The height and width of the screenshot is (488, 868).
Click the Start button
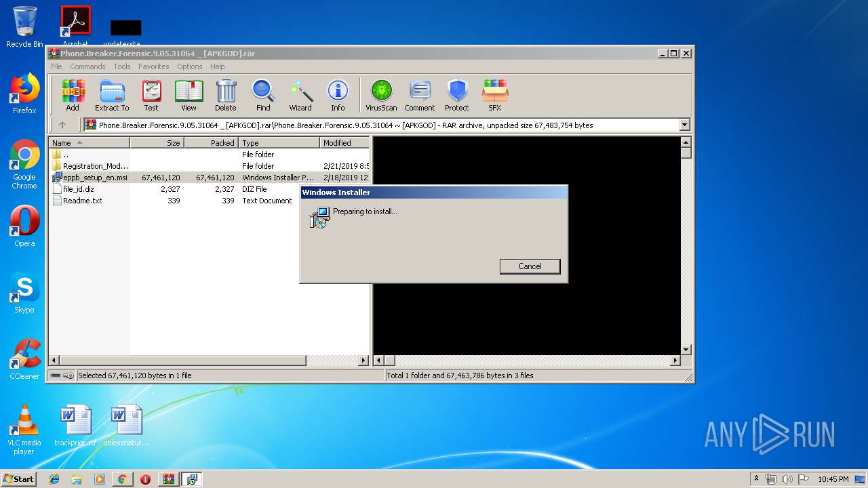tap(19, 479)
